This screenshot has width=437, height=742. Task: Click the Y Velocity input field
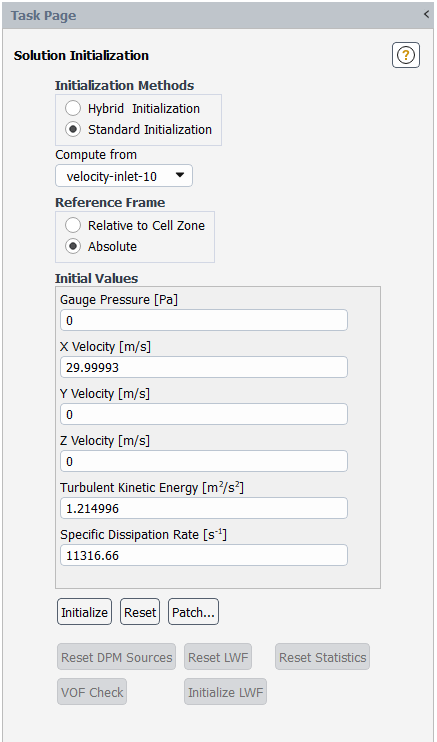[204, 414]
